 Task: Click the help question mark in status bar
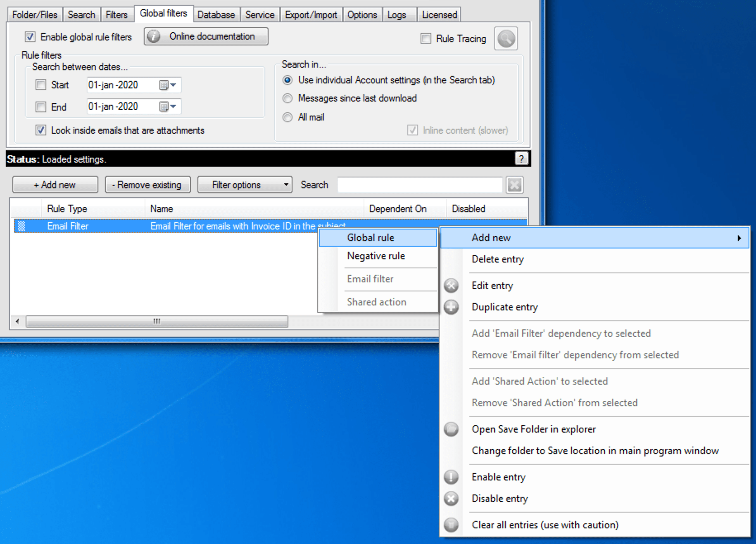(x=521, y=158)
